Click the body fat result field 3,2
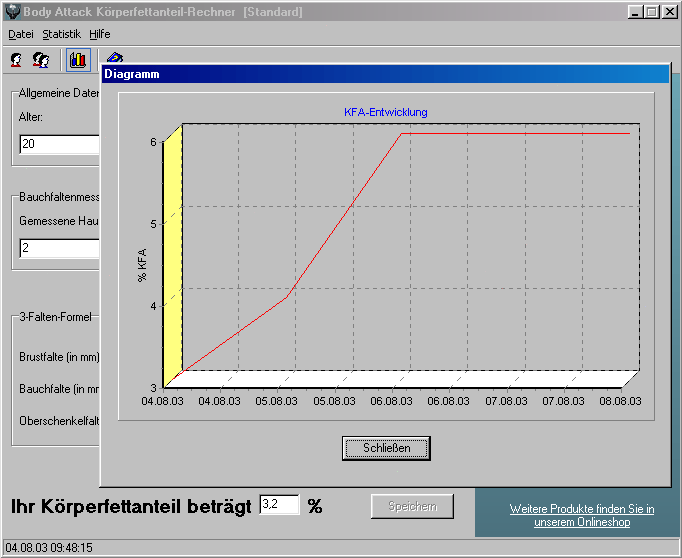This screenshot has width=682, height=558. pos(279,505)
